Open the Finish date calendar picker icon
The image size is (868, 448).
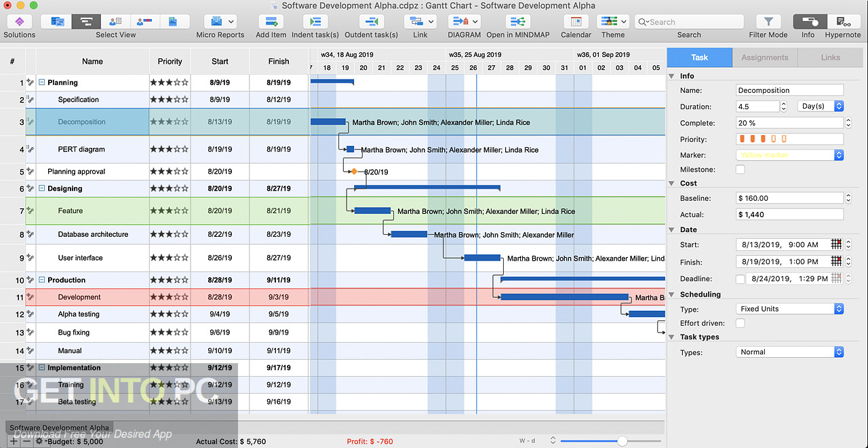[836, 261]
